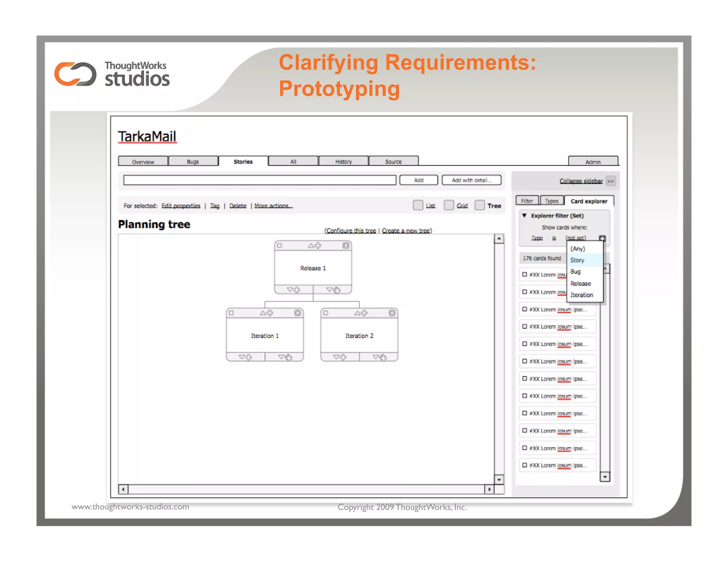The image size is (728, 562).
Task: Click the planning tree scroll-down arrow
Action: pyautogui.click(x=499, y=480)
